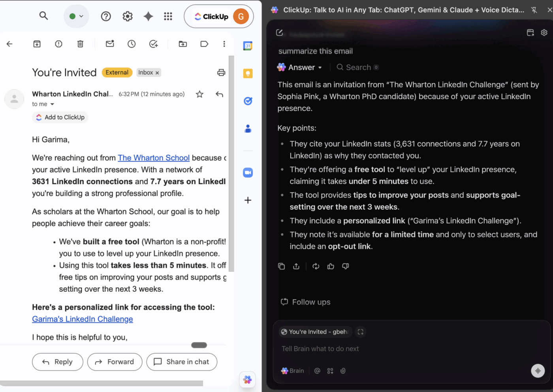Attach a file in the Brain input
This screenshot has height=392, width=553.
343,371
